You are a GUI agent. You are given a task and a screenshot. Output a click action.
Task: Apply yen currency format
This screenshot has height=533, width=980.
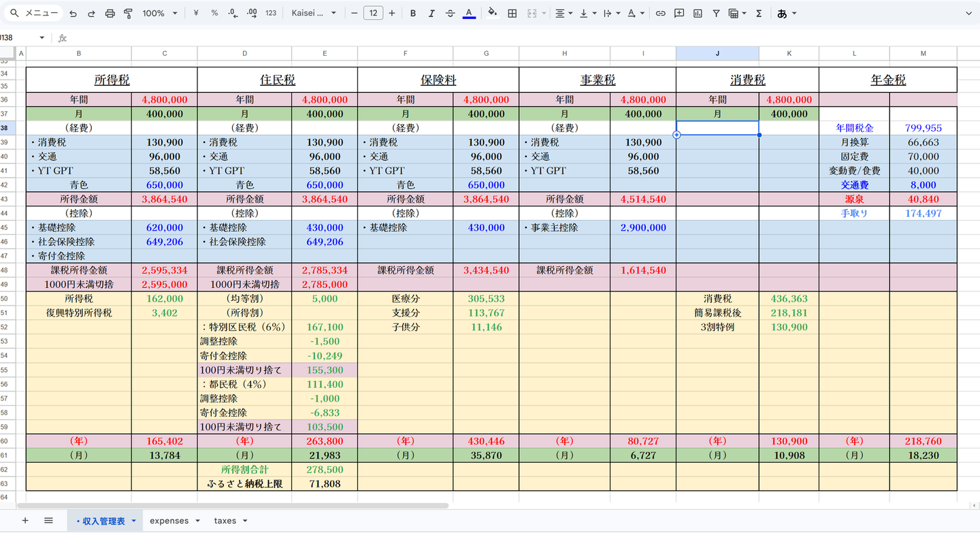(196, 13)
